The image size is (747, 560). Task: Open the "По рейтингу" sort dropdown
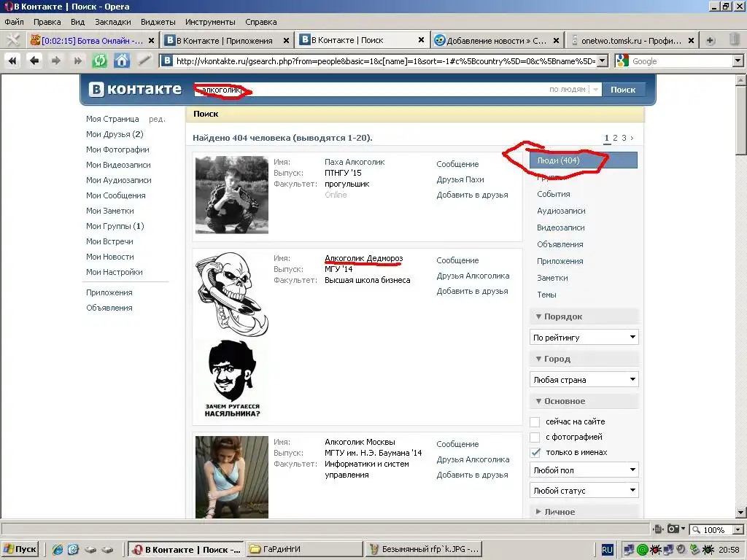pos(584,338)
